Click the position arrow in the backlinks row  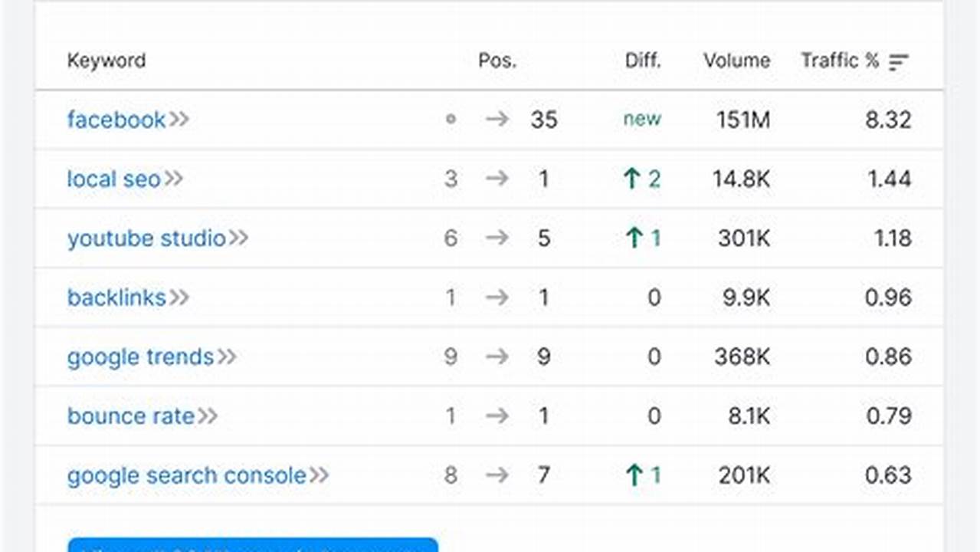pyautogui.click(x=497, y=297)
